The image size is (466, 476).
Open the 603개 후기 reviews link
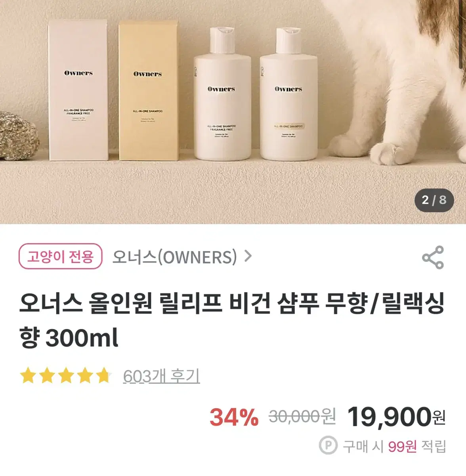tap(162, 376)
